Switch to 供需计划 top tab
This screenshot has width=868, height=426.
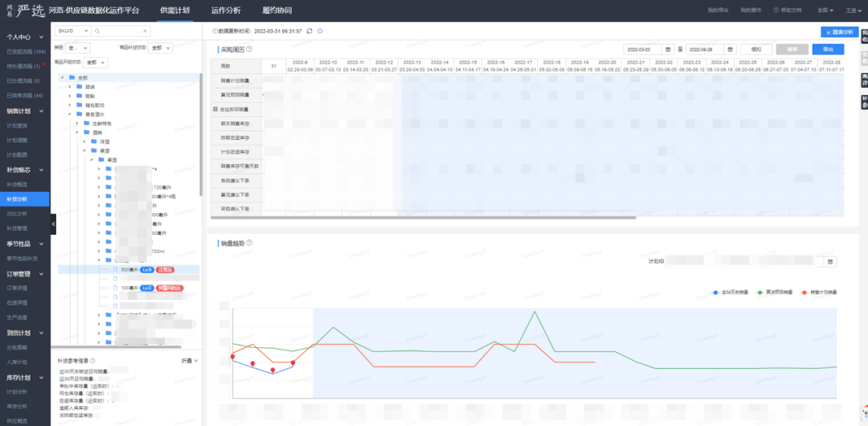175,10
